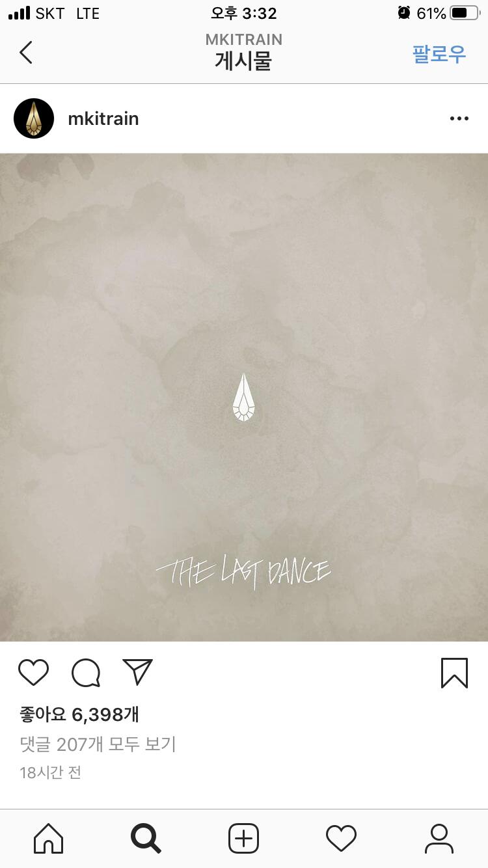Go to the Home tab
The width and height of the screenshot is (488, 868).
(x=49, y=838)
